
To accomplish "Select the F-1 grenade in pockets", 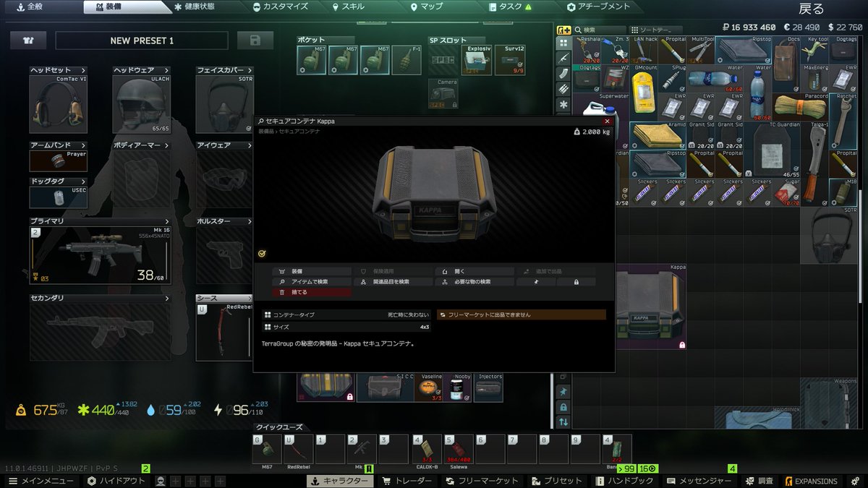I will [407, 60].
